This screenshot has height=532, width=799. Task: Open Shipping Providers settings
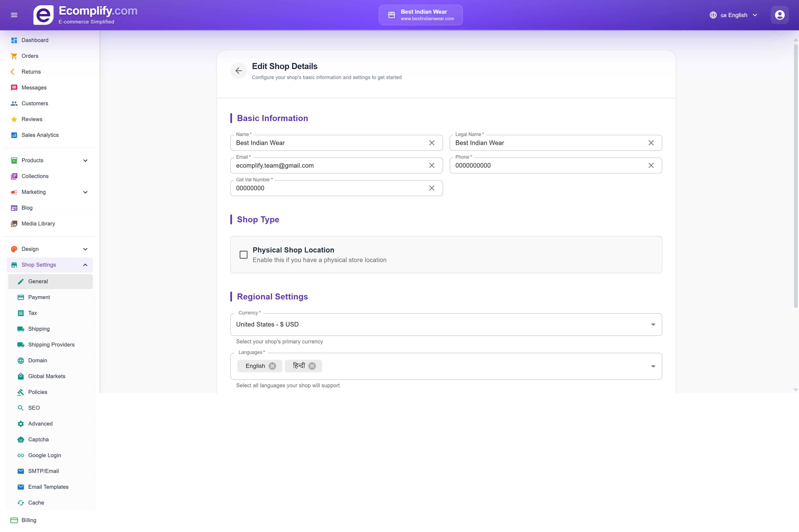(x=51, y=345)
